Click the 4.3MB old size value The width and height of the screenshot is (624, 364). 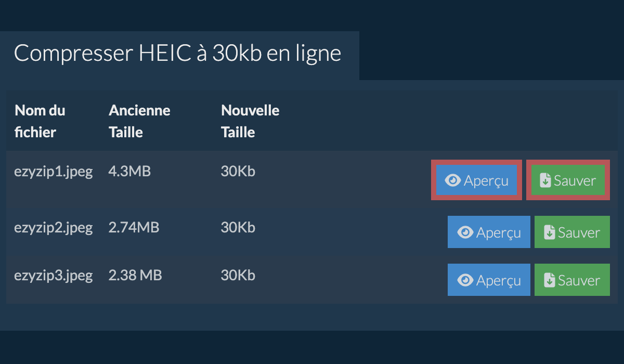pyautogui.click(x=129, y=172)
